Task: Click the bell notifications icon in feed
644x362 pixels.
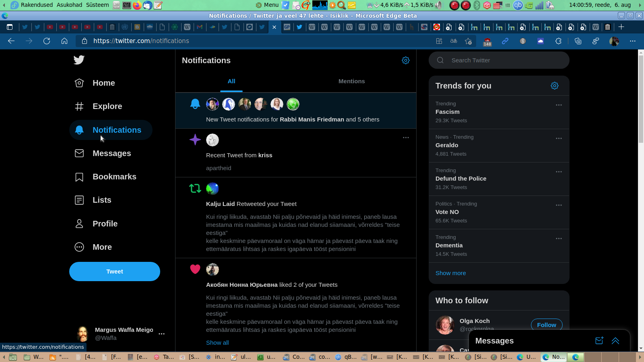Action: click(x=195, y=104)
